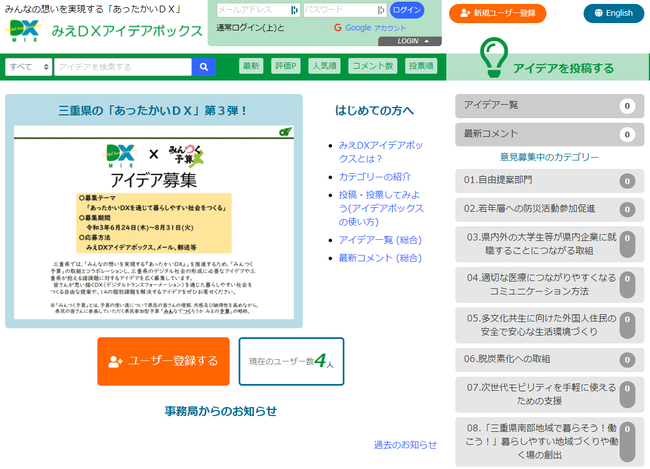
Task: Open カテゴリーの紹介 link
Action: 375,177
